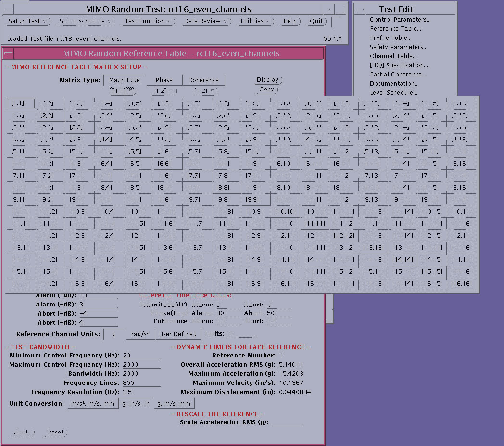Set unit conversion to m/s², m/s, mm
Viewport: 504px width, 446px height.
point(92,404)
